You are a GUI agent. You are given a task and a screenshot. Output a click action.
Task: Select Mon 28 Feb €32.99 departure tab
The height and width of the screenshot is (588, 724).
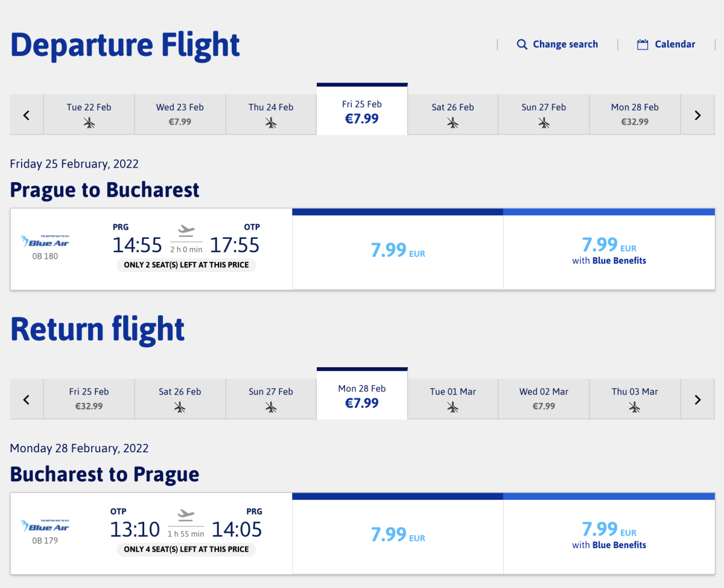[x=635, y=114]
